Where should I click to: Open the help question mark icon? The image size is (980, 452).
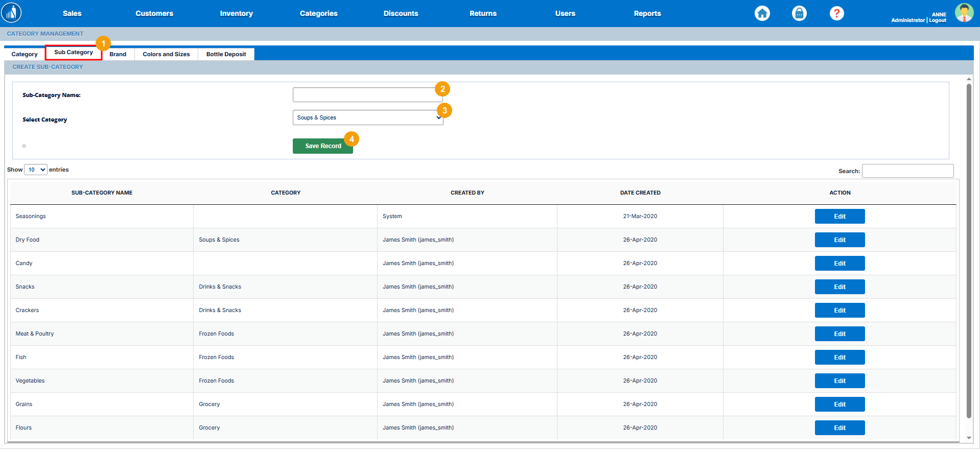tap(836, 13)
